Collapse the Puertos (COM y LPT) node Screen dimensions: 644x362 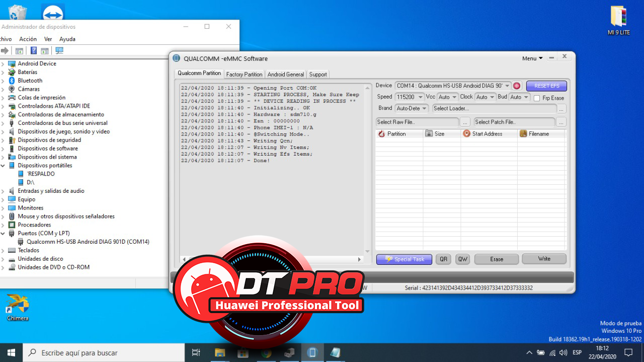[x=3, y=233]
